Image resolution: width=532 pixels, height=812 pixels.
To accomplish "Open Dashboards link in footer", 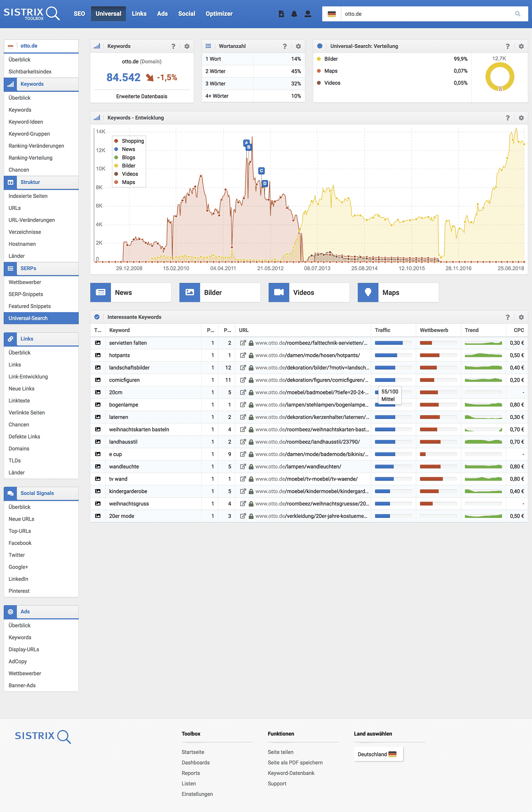I will pyautogui.click(x=195, y=762).
